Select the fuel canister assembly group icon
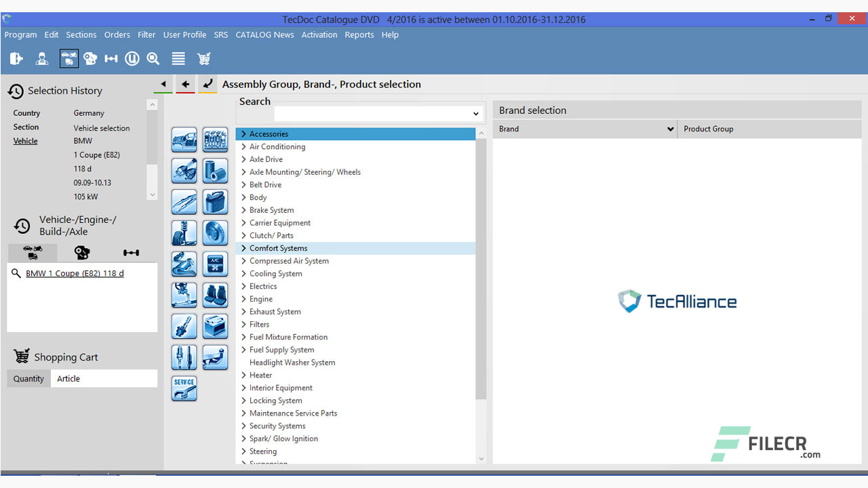 pos(216,202)
